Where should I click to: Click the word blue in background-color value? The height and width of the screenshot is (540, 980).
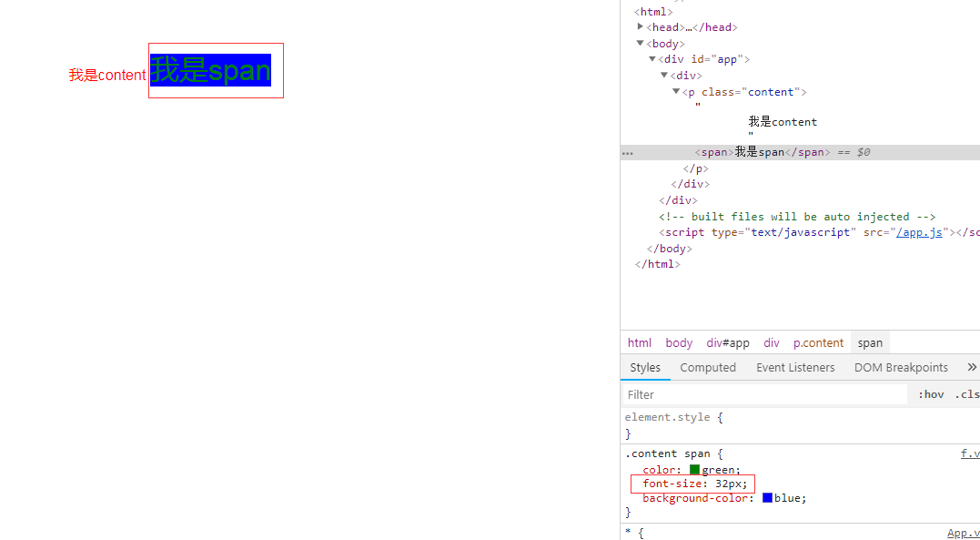tap(789, 499)
